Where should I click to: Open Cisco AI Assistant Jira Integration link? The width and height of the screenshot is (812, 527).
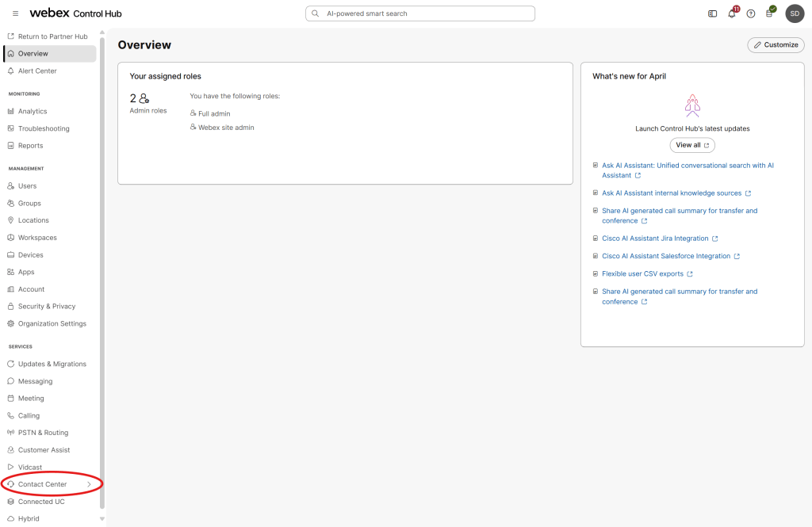(x=655, y=239)
